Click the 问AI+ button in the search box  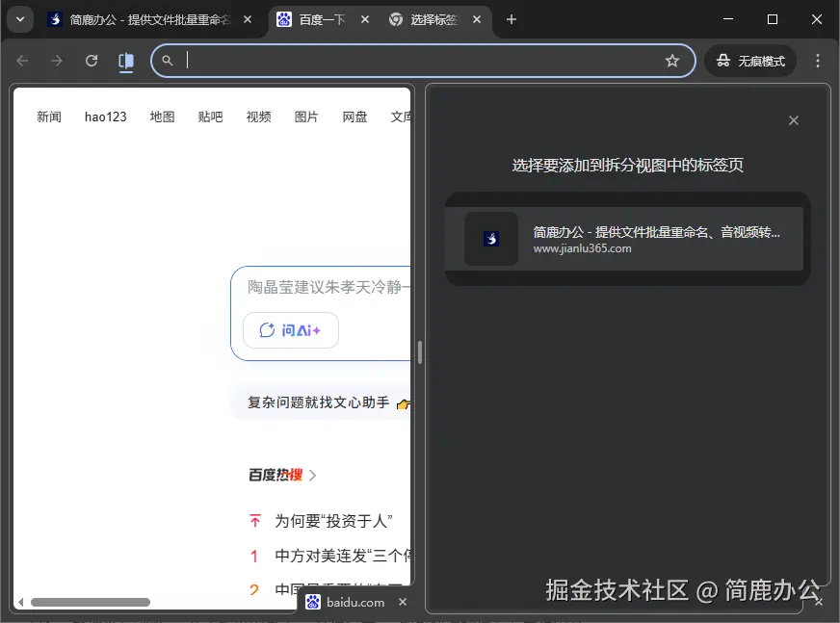(x=290, y=329)
